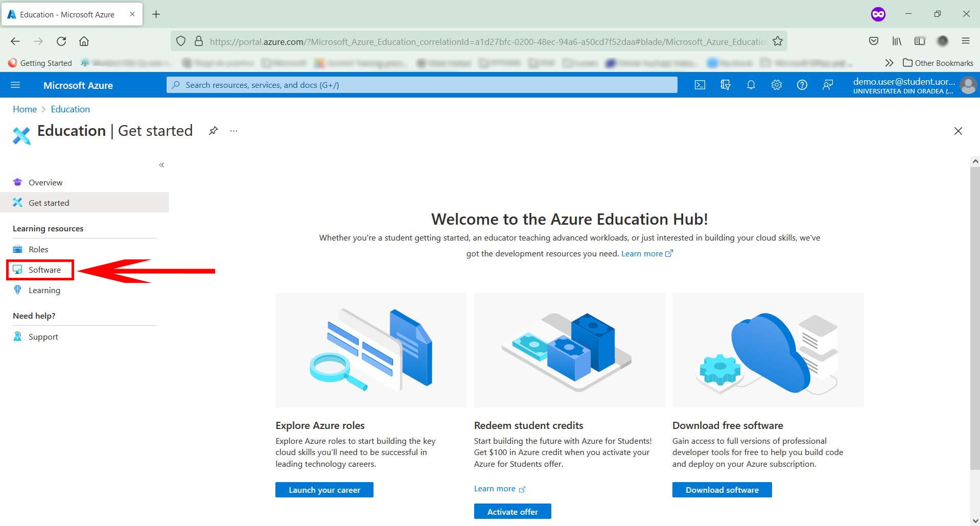
Task: Click the Download free software illustration
Action: [x=768, y=350]
